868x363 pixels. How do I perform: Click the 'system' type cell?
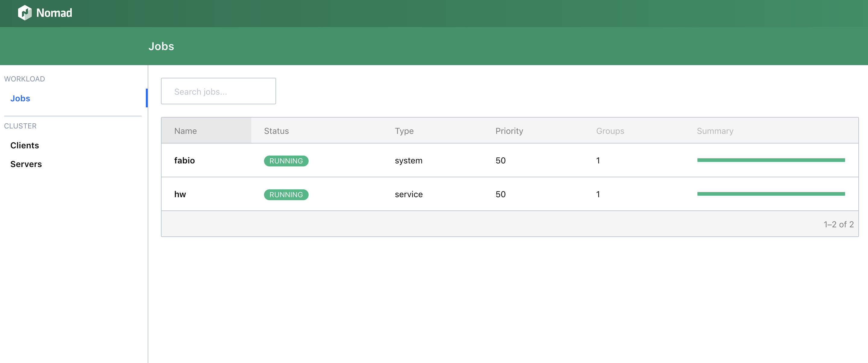click(408, 160)
